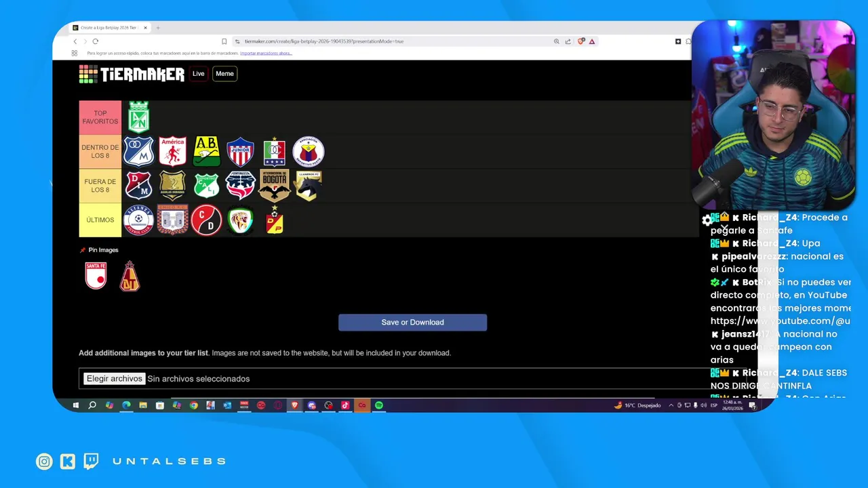Open the Instagram icon in stream overlay
The width and height of the screenshot is (868, 488).
[44, 462]
